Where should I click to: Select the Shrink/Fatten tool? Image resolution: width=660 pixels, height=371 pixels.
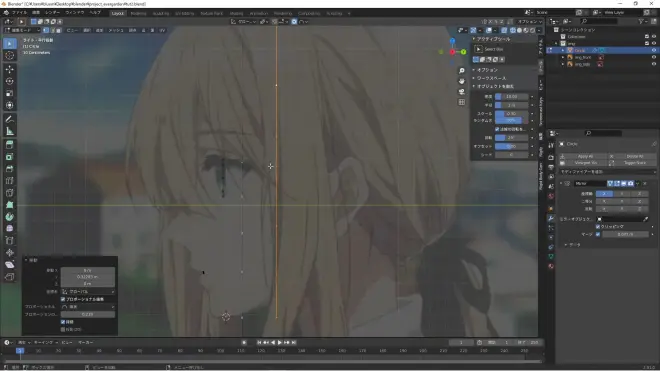[x=10, y=253]
